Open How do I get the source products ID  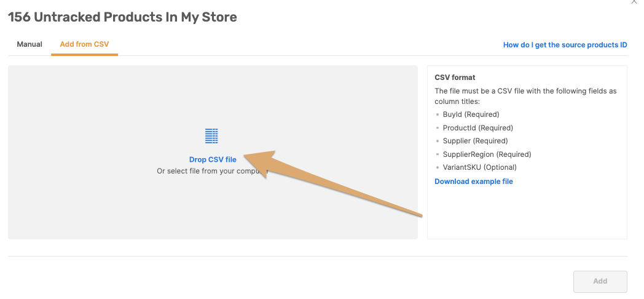(x=565, y=45)
